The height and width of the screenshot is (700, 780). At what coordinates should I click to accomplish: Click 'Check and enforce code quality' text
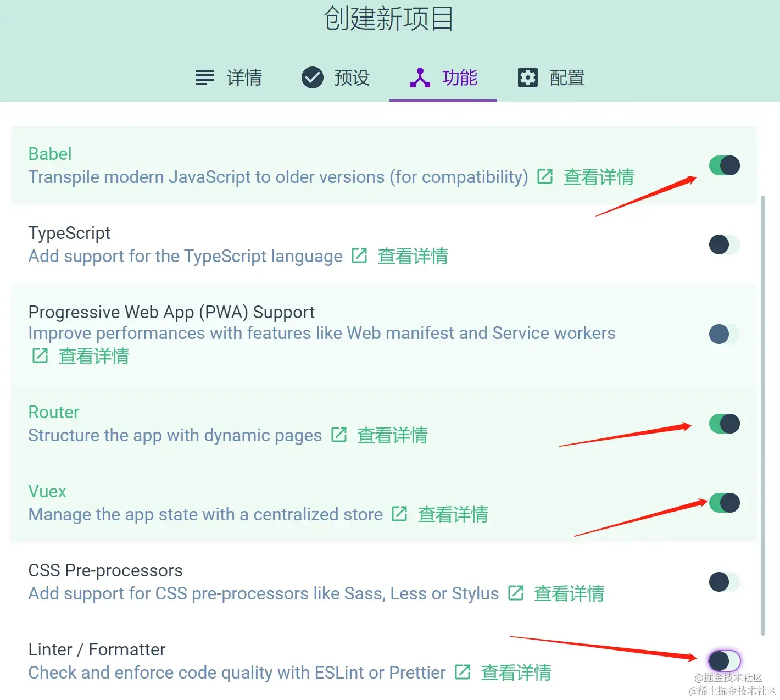pos(237,673)
